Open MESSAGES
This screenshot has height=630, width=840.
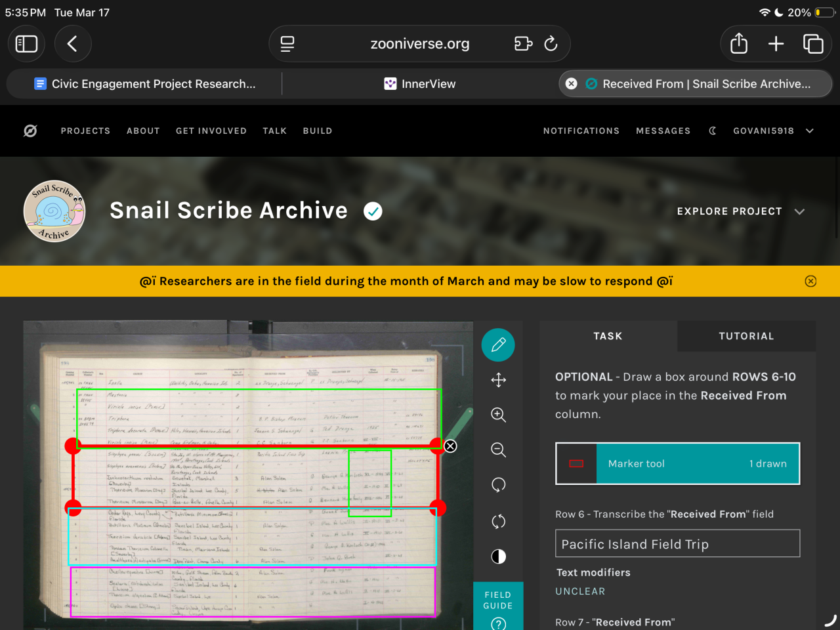coord(663,131)
